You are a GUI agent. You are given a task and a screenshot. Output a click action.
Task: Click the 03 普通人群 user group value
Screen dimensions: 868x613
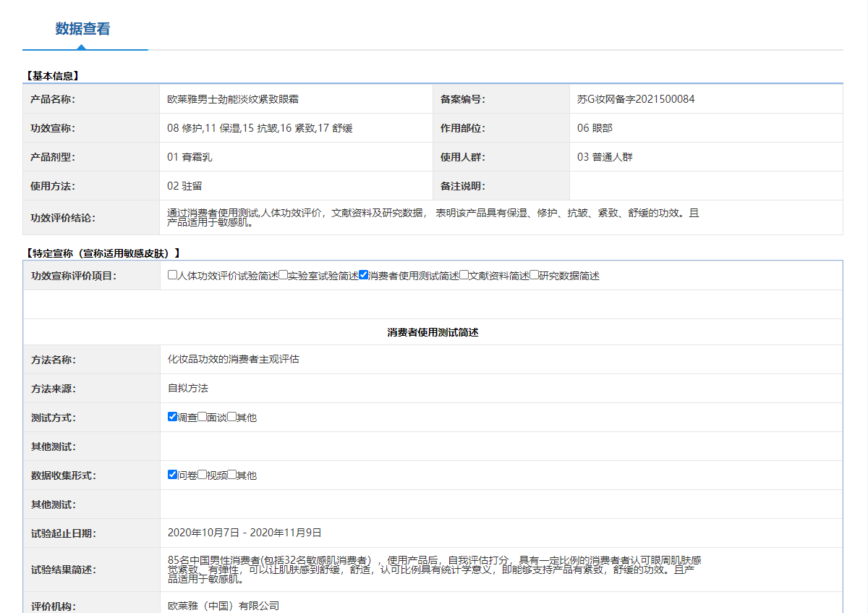[x=605, y=157]
